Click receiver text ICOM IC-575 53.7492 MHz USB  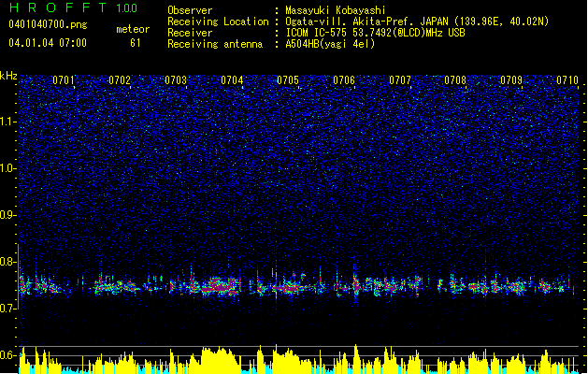coord(376,33)
